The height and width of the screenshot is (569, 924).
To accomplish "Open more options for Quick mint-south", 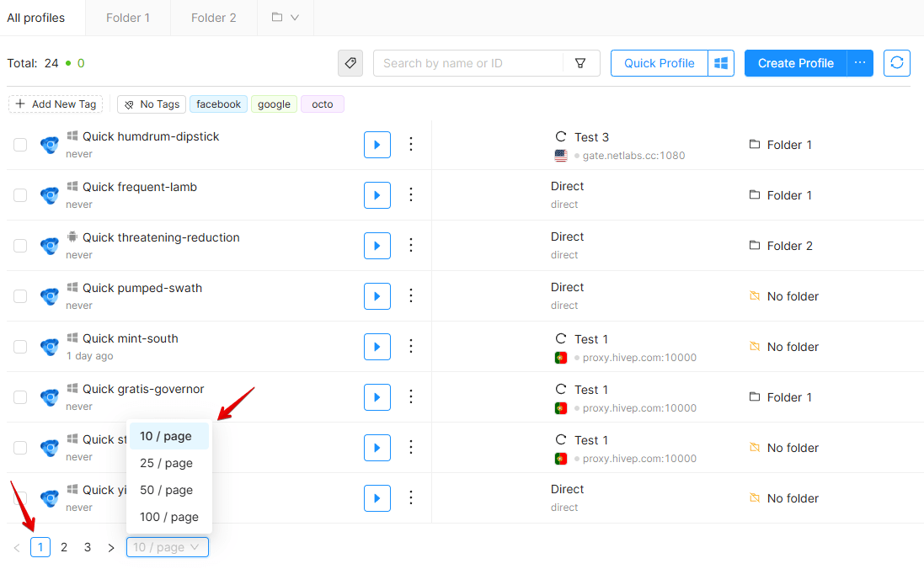I will (411, 346).
